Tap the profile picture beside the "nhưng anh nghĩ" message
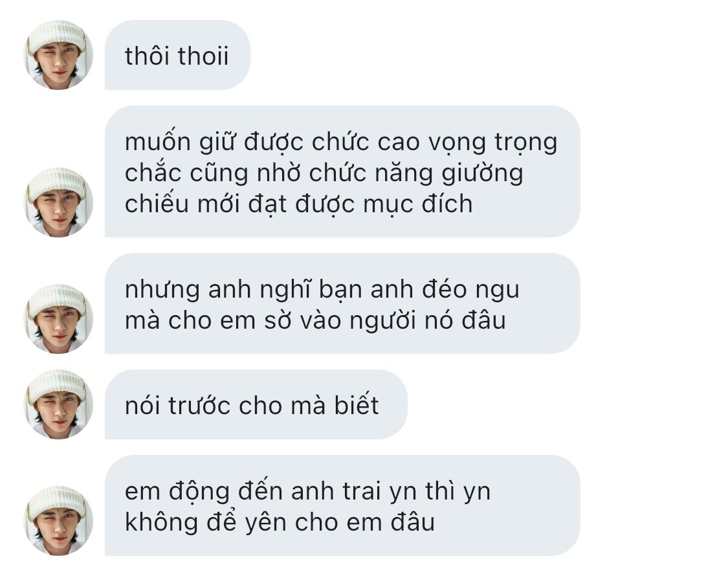Viewport: 728px width, 561px height. 58,319
